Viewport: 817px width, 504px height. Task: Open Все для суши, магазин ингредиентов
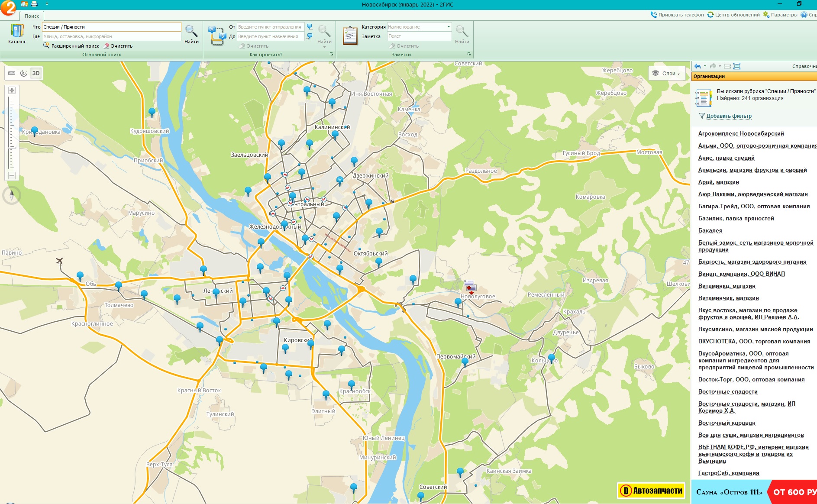click(x=751, y=435)
